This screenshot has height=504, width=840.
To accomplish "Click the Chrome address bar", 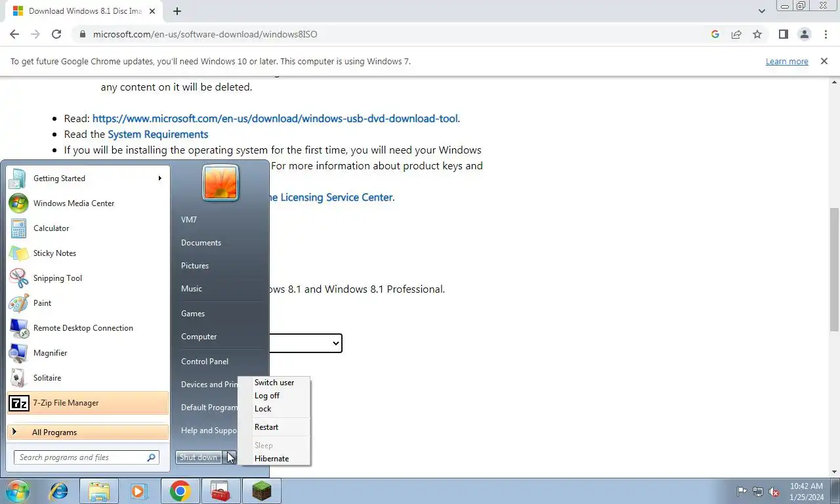I will 390,34.
